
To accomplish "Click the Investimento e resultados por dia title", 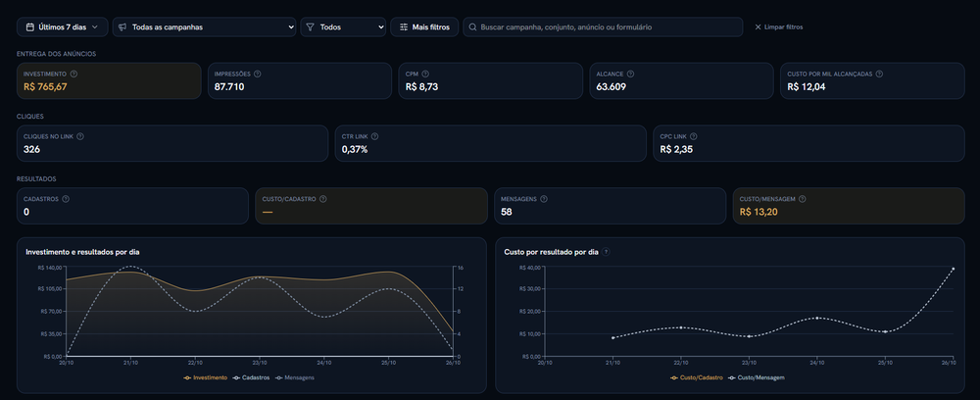I will [82, 252].
